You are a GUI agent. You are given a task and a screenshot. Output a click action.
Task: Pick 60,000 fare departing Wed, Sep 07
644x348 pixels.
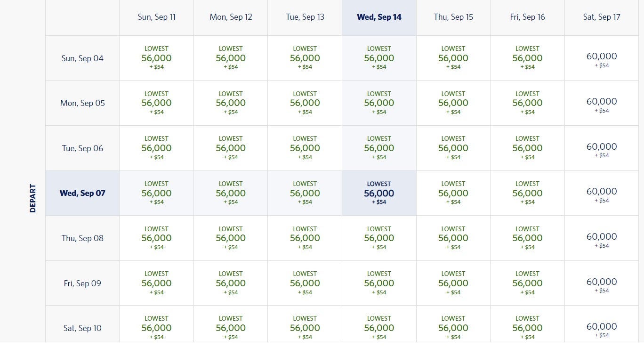[x=602, y=193]
